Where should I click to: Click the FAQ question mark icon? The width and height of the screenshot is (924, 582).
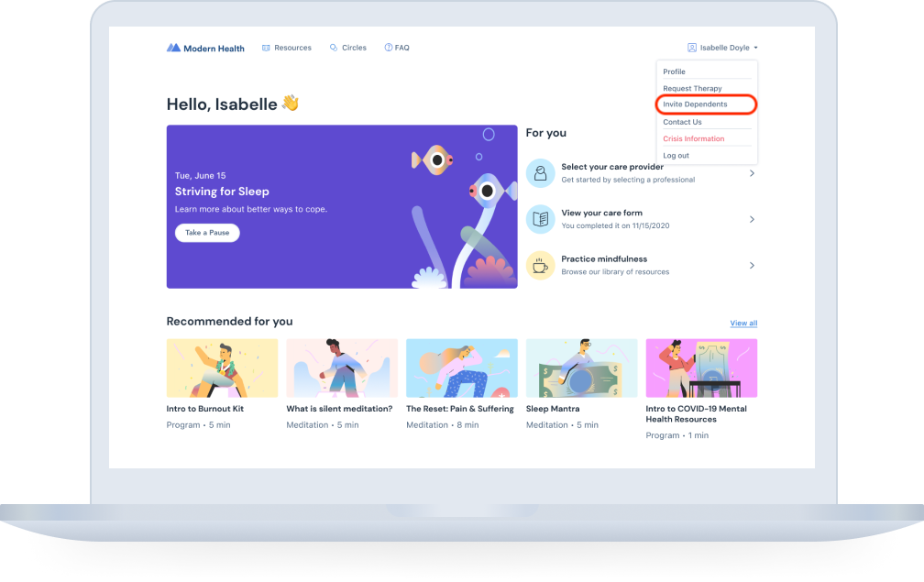click(388, 48)
